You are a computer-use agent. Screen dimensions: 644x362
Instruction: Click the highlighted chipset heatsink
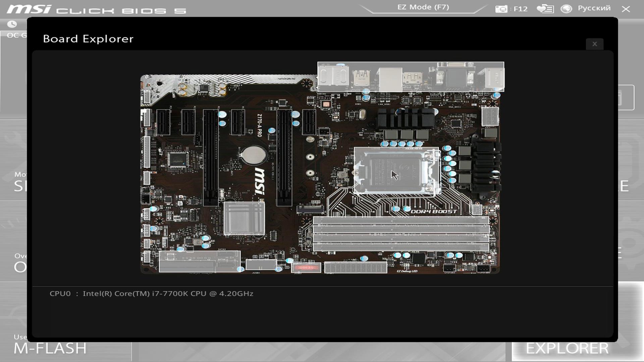click(244, 218)
